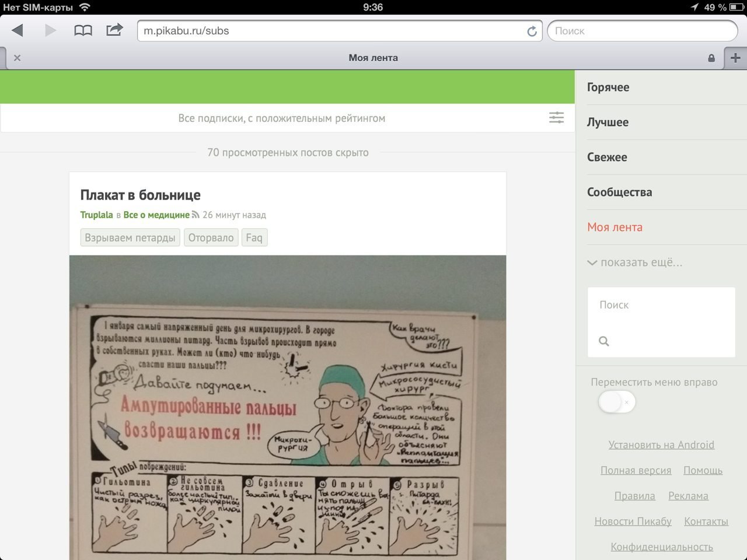Tap the RSS icon next to Все о медицине

coord(196,215)
